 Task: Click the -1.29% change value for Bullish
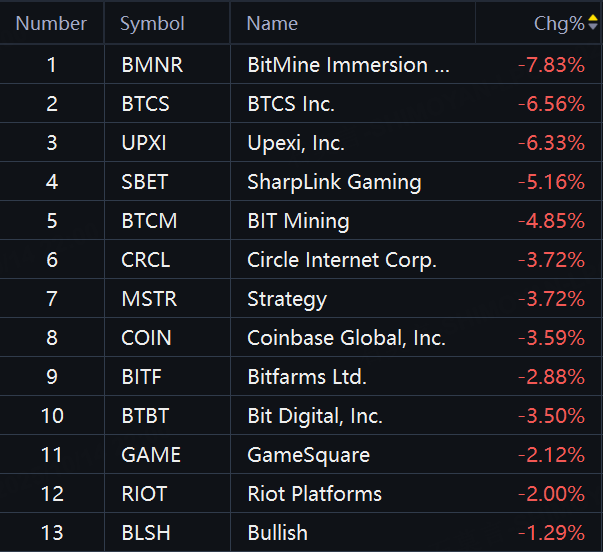click(551, 533)
